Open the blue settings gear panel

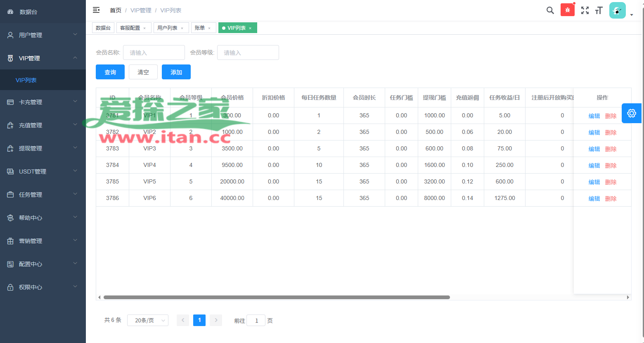(631, 113)
